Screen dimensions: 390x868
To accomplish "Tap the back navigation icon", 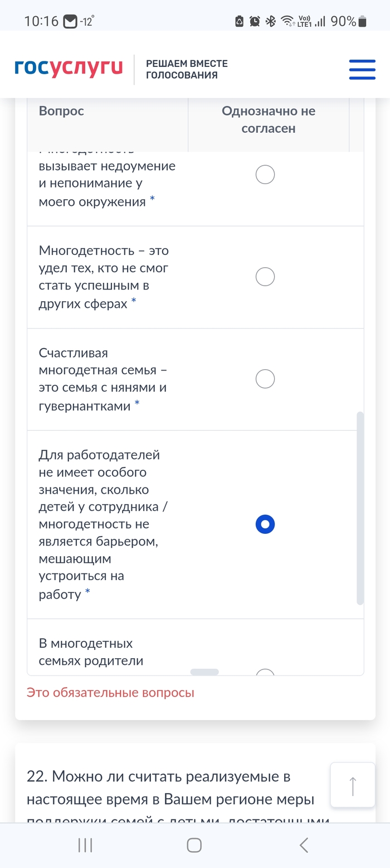I will pos(304,845).
